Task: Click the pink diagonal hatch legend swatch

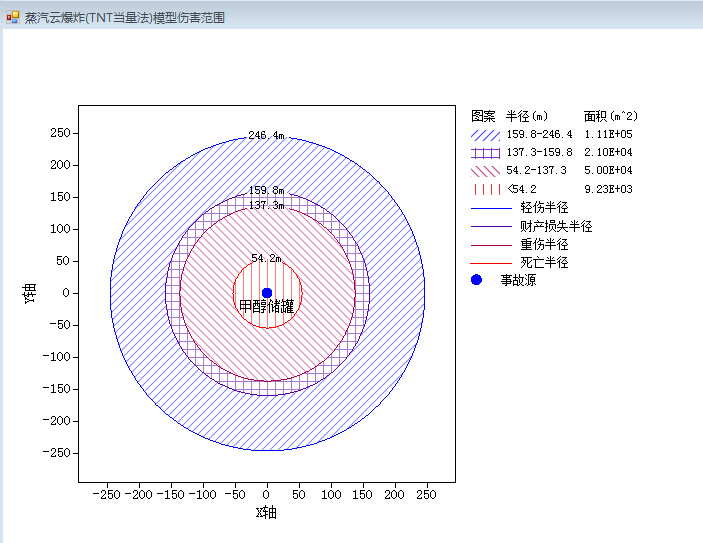Action: 486,171
